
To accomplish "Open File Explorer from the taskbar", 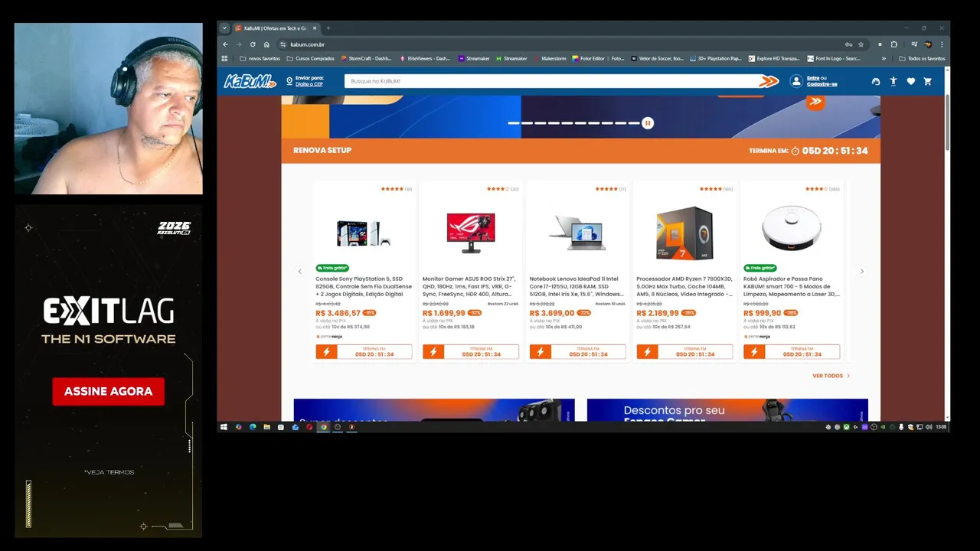I will (x=266, y=427).
